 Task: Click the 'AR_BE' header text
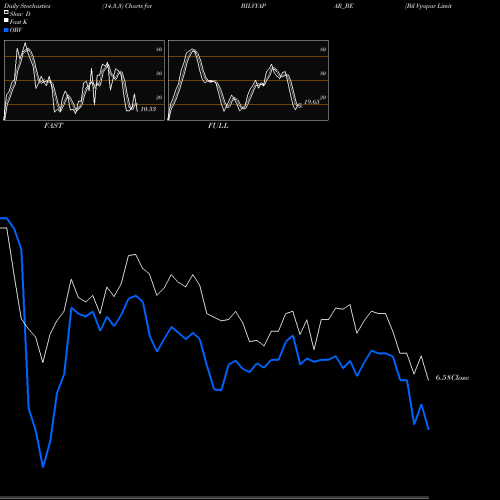tap(344, 6)
